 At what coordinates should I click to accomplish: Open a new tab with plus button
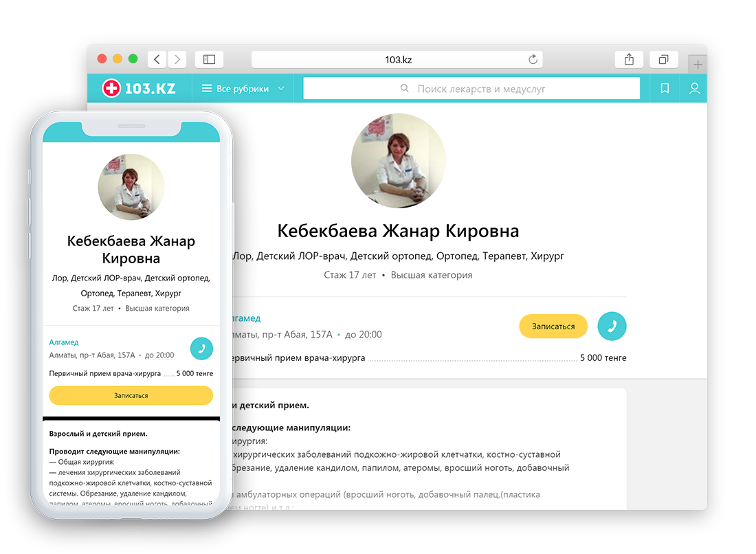[698, 64]
